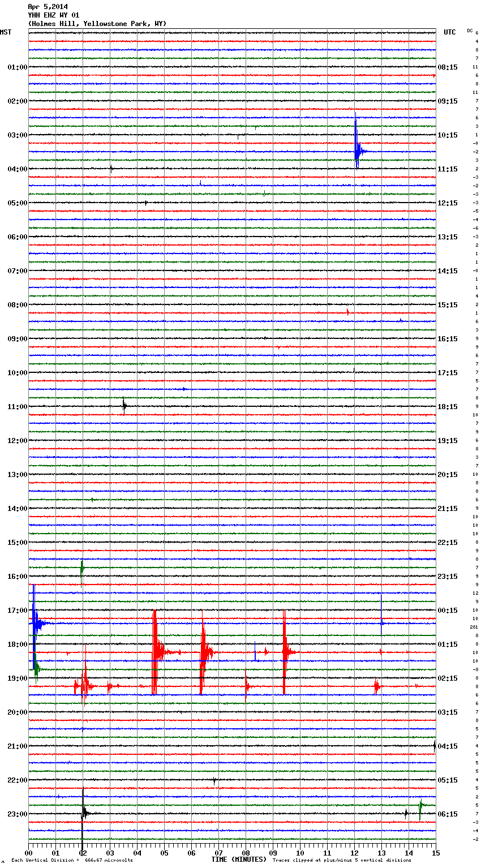
Task: Click the "04:15" UTC time label
Action: (x=448, y=746)
